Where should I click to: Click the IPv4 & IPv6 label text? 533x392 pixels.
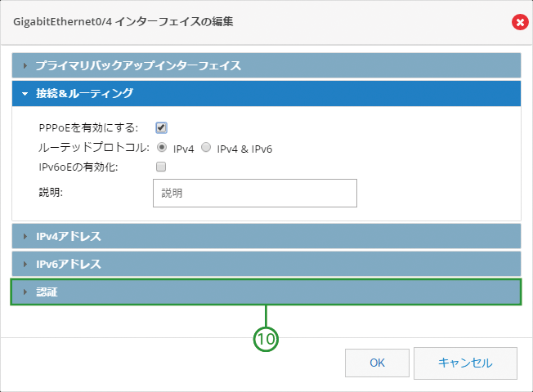click(x=244, y=149)
